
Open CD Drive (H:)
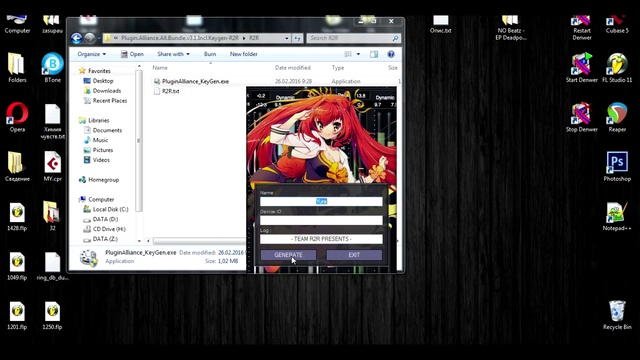click(x=104, y=229)
